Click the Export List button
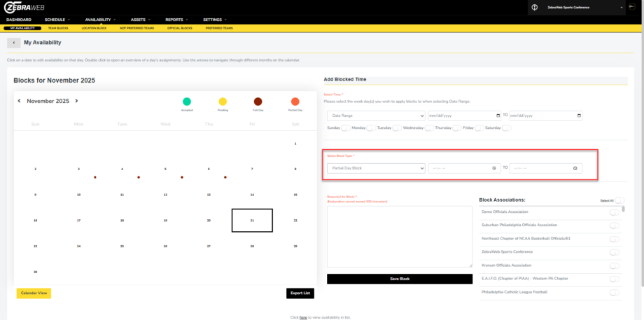The image size is (644, 320). 300,293
